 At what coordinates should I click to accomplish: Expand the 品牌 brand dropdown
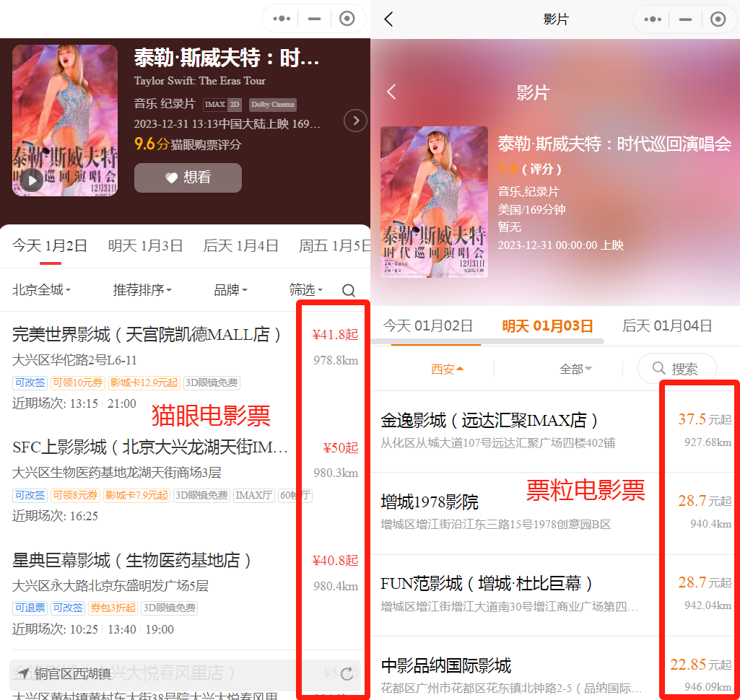[230, 290]
